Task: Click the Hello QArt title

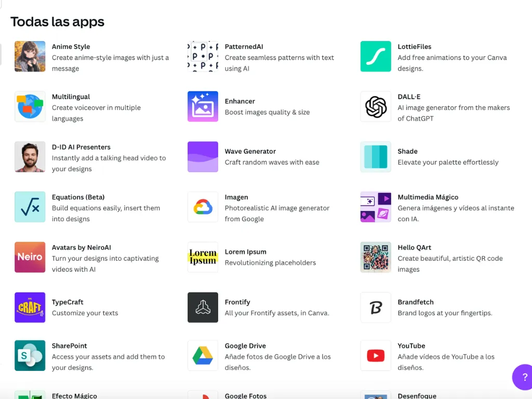Action: pos(414,247)
